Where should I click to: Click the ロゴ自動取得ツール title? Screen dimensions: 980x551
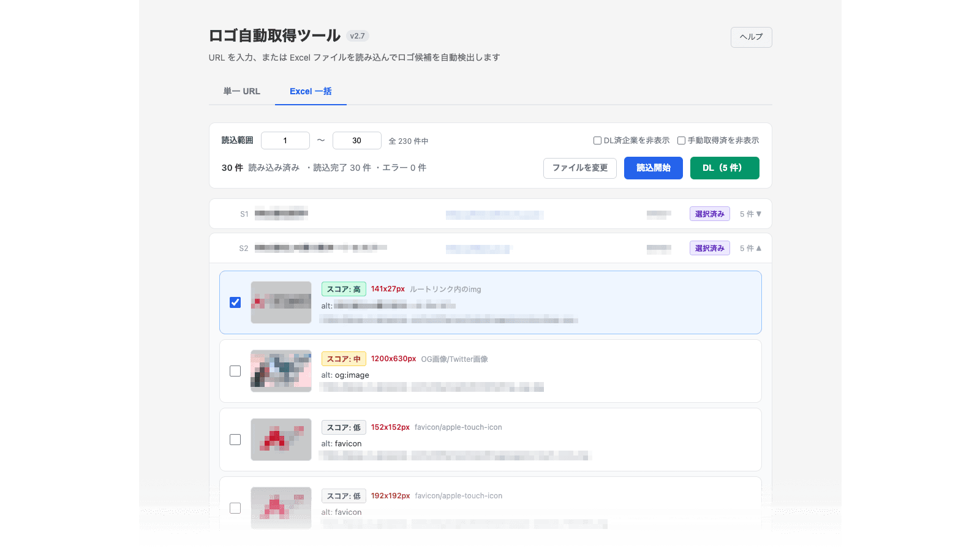pos(274,36)
